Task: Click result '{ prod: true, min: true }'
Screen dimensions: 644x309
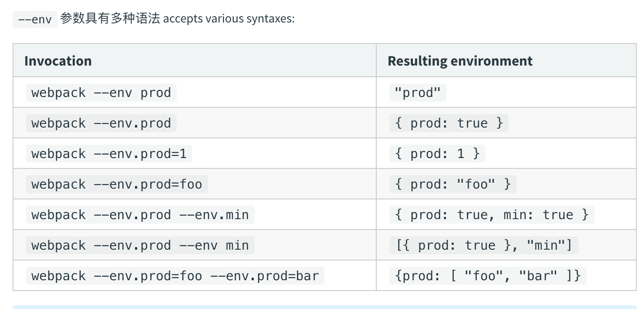Action: [492, 215]
